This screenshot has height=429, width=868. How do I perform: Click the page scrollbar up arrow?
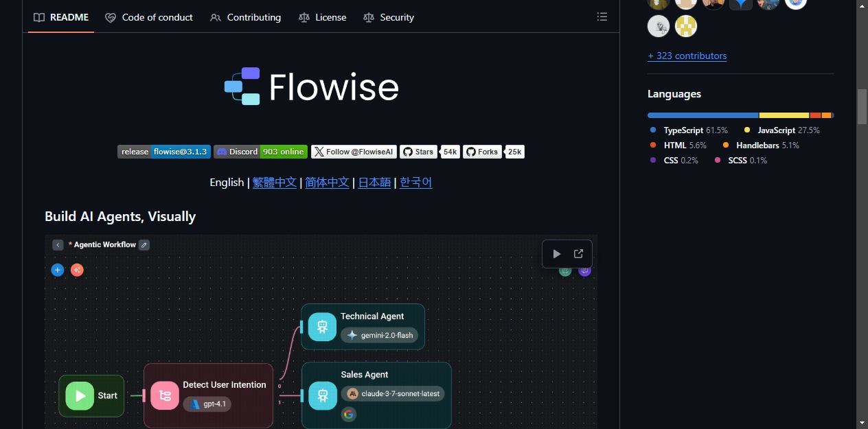(x=862, y=5)
